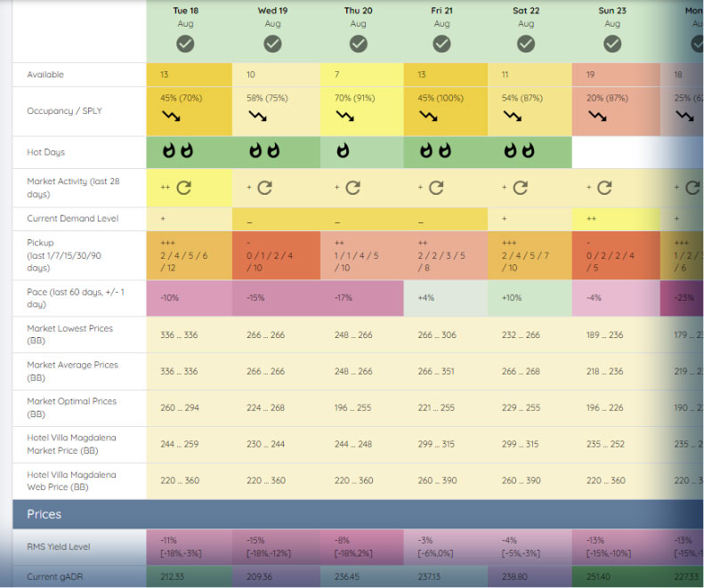Viewport: 704px width, 588px height.
Task: Select the Thu 20 Aug column header
Action: pos(359,17)
